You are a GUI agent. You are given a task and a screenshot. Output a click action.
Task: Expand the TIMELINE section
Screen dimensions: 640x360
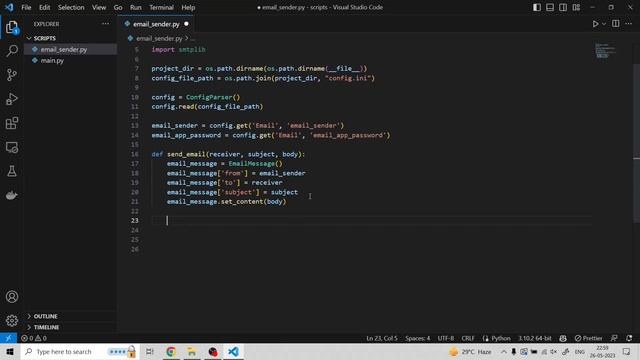coord(46,327)
